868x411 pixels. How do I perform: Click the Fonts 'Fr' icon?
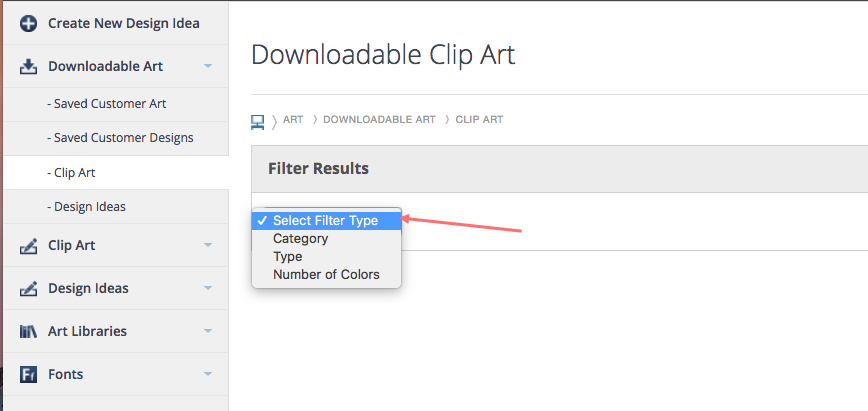tap(28, 374)
